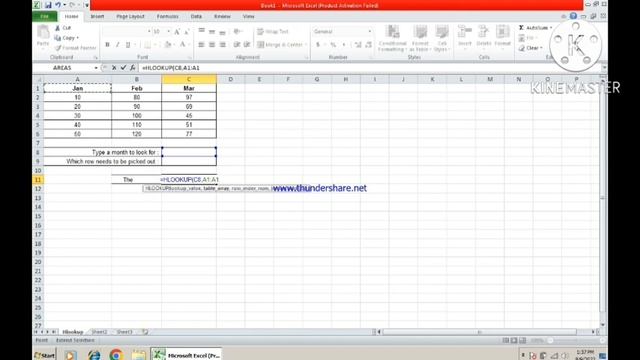This screenshot has height=360, width=640.
Task: Switch to the View tab
Action: (248, 16)
